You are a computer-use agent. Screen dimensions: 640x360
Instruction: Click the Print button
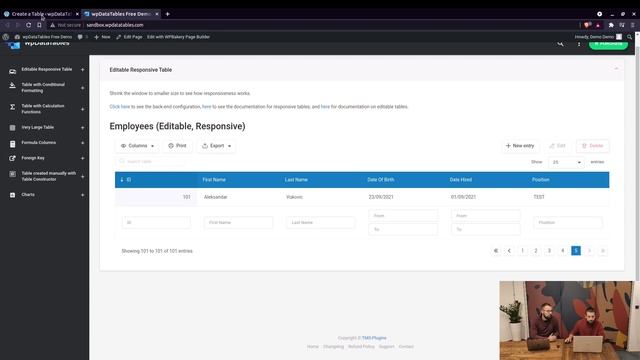178,146
